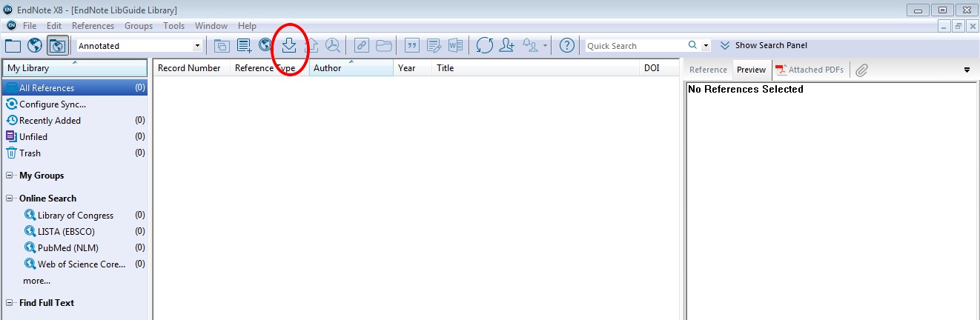Click the My Library panel header
Viewport: 980px width, 320px height.
(75, 68)
